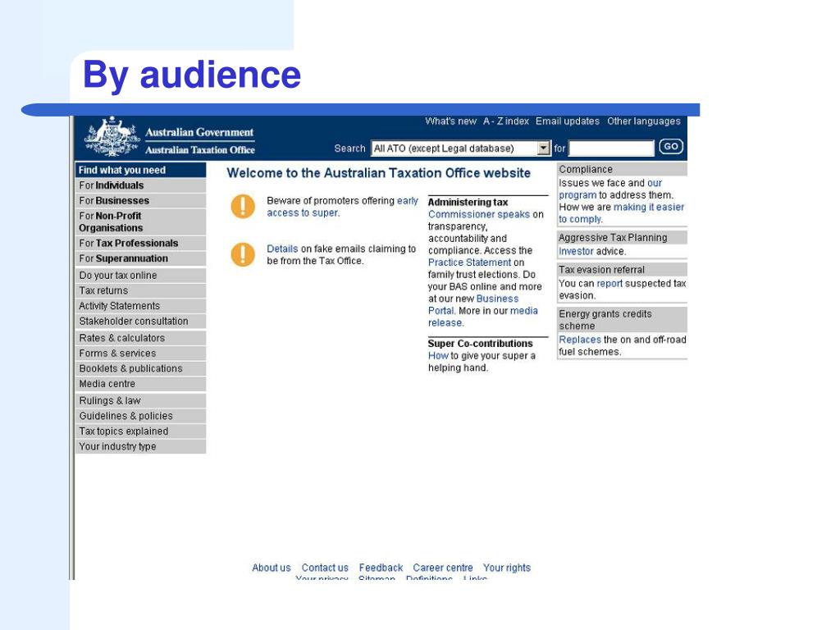The width and height of the screenshot is (840, 630).
Task: Click the warning icon beside early access to super
Action: point(243,206)
